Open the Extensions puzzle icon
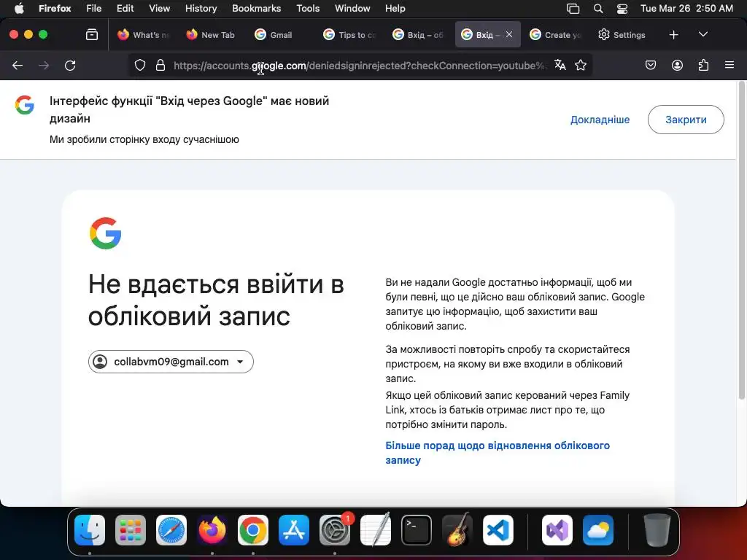747x560 pixels. (x=703, y=65)
